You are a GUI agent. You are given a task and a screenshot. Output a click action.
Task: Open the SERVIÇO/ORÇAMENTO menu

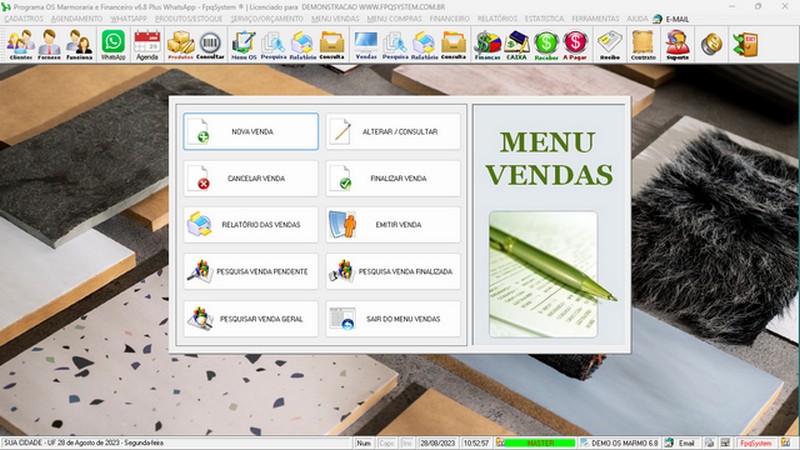(267, 19)
